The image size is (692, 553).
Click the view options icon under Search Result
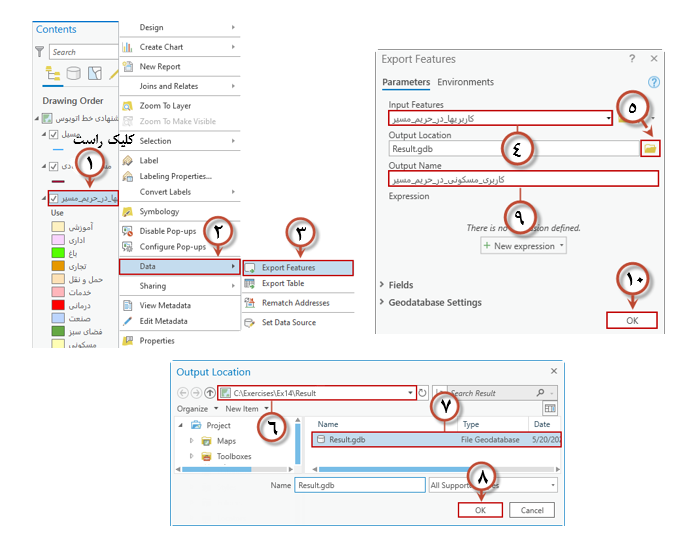[549, 409]
